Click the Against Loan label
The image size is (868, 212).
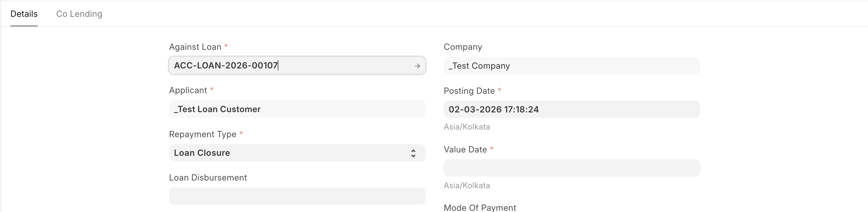(195, 47)
